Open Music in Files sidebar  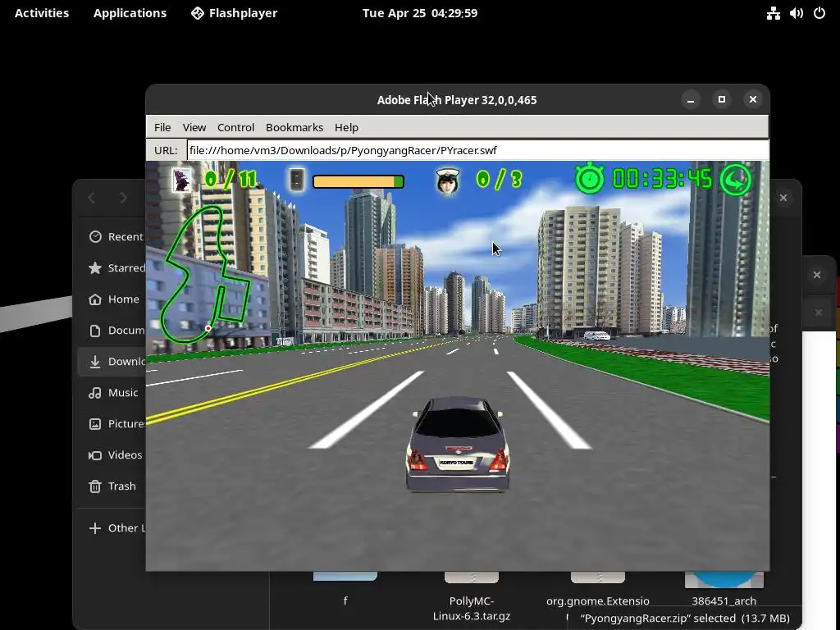tap(112, 393)
